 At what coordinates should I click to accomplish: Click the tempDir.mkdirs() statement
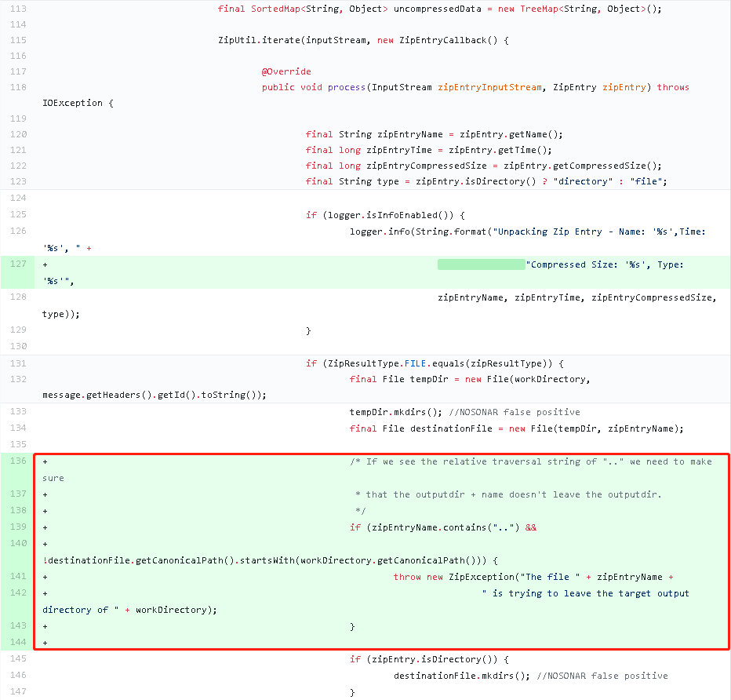click(396, 412)
